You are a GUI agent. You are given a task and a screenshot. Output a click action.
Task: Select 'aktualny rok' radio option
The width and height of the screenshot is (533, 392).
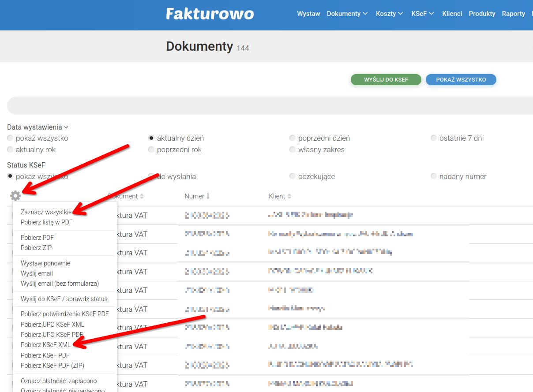(10, 149)
